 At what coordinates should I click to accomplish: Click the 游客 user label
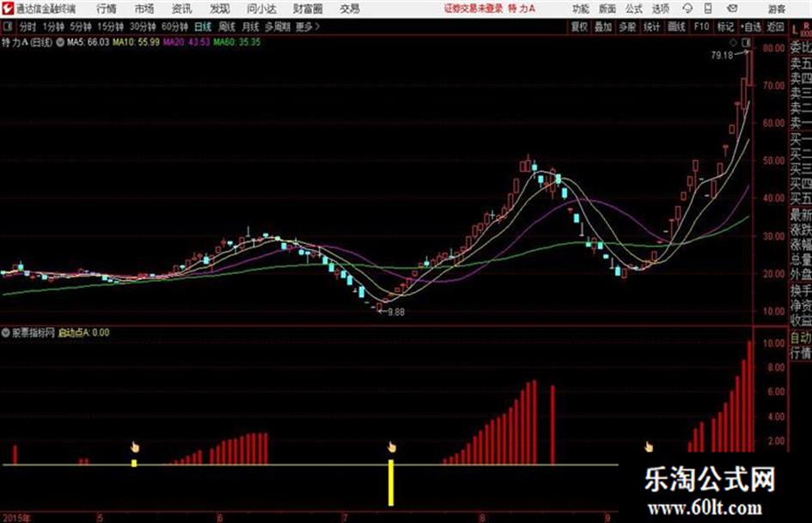(x=776, y=9)
